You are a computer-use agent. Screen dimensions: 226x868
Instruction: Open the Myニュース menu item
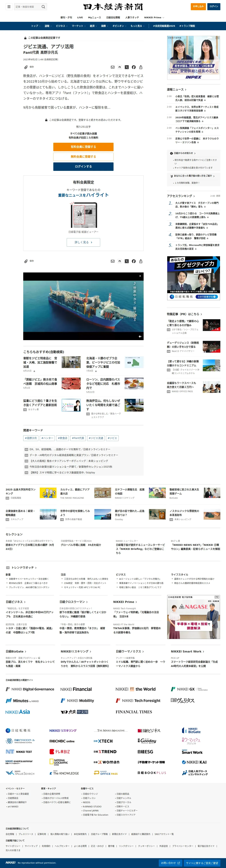click(95, 18)
